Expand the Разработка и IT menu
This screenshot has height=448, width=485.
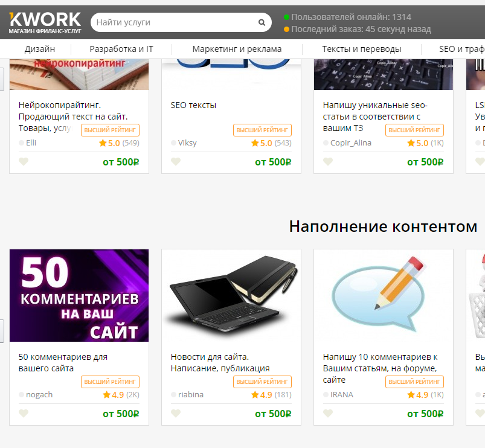click(x=121, y=49)
